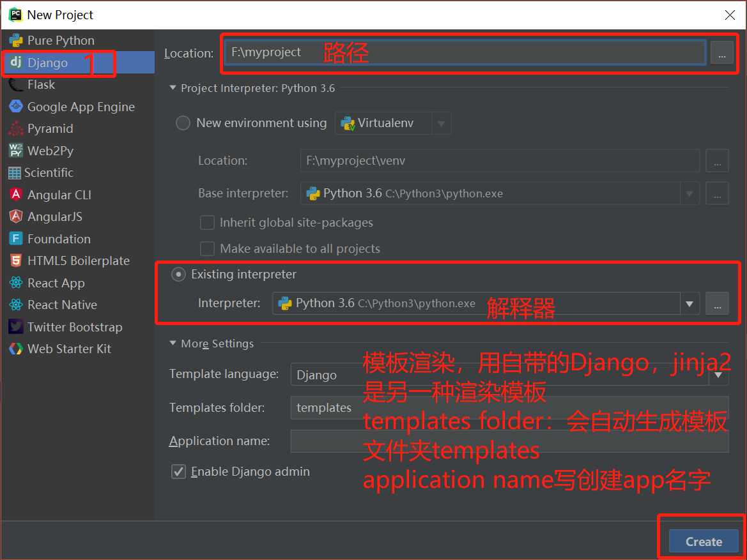
Task: Click the Web2Py icon
Action: [16, 151]
